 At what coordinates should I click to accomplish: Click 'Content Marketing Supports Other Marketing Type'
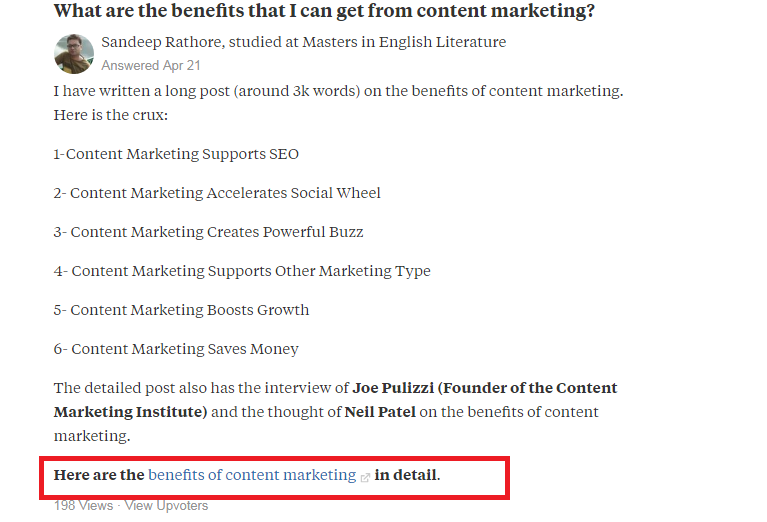[x=242, y=271]
